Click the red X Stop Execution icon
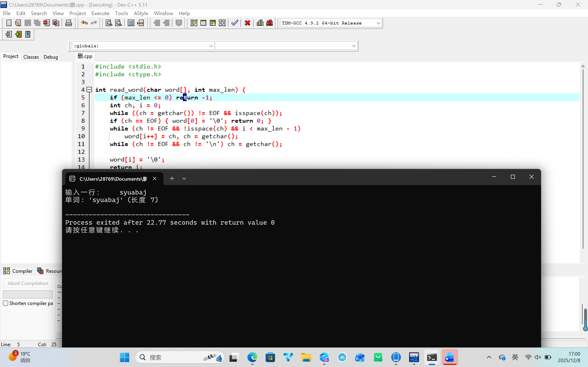The image size is (588, 367). pyautogui.click(x=247, y=23)
